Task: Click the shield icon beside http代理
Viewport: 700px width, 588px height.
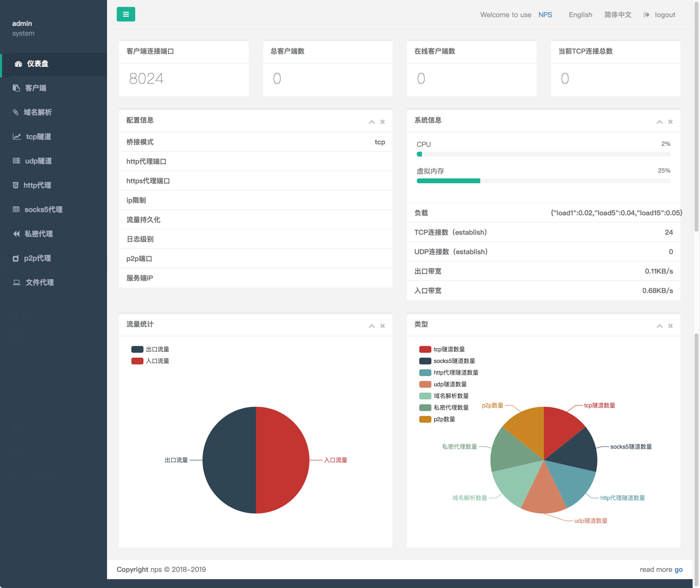Action: 16,185
